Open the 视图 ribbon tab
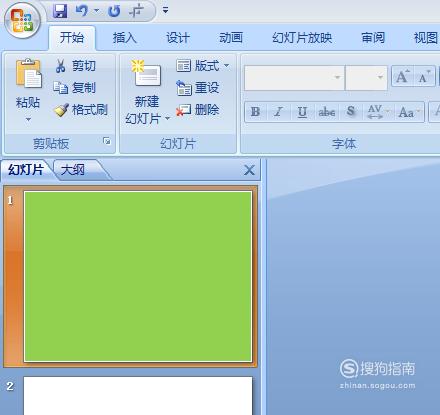Image resolution: width=440 pixels, height=415 pixels. pyautogui.click(x=426, y=38)
